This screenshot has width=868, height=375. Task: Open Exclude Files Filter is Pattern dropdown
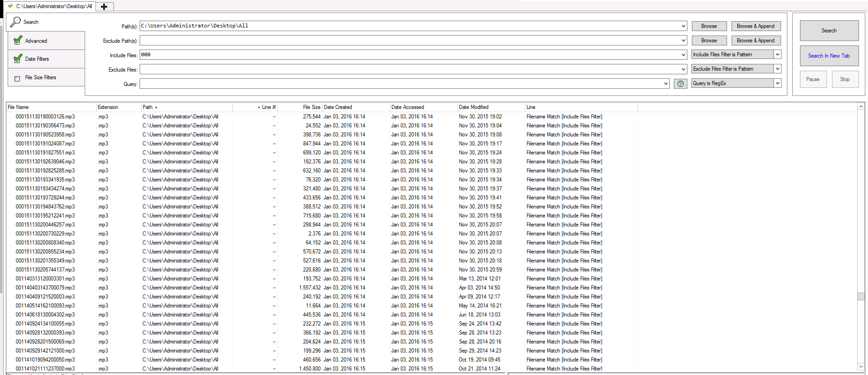[777, 69]
